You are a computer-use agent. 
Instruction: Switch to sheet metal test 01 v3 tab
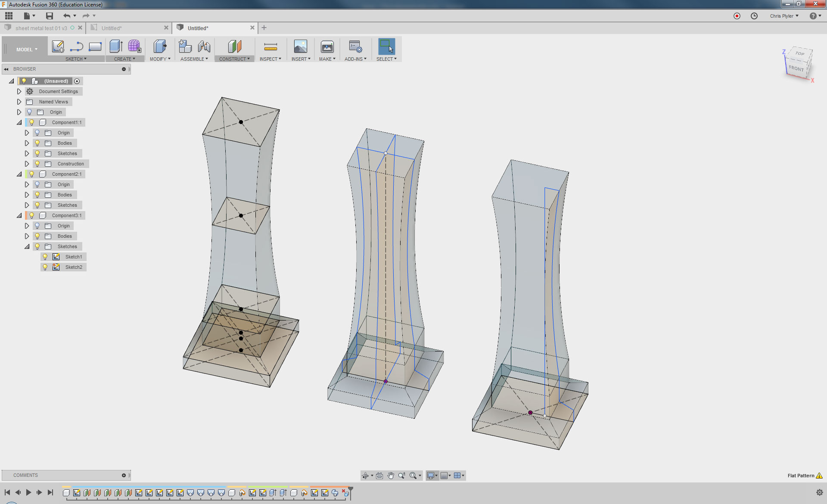coord(41,28)
